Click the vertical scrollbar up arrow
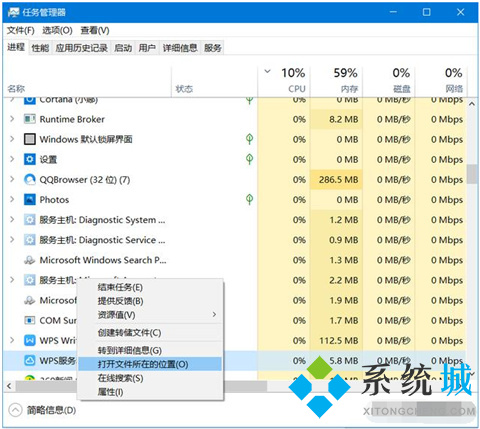480x429 pixels. [x=472, y=104]
